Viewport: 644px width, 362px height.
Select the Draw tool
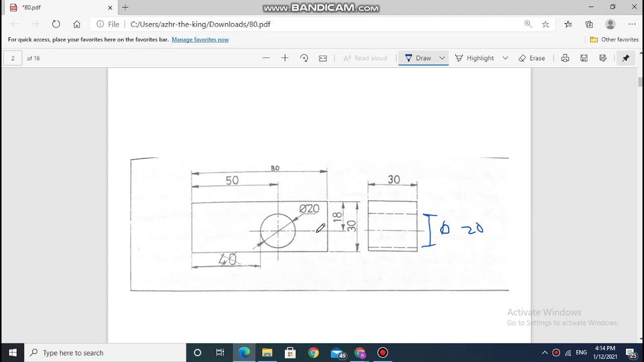[418, 58]
